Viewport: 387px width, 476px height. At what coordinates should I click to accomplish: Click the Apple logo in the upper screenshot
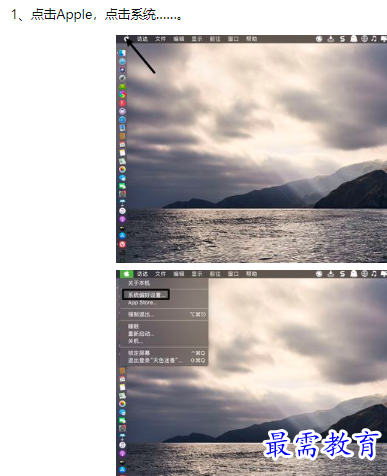pyautogui.click(x=126, y=39)
